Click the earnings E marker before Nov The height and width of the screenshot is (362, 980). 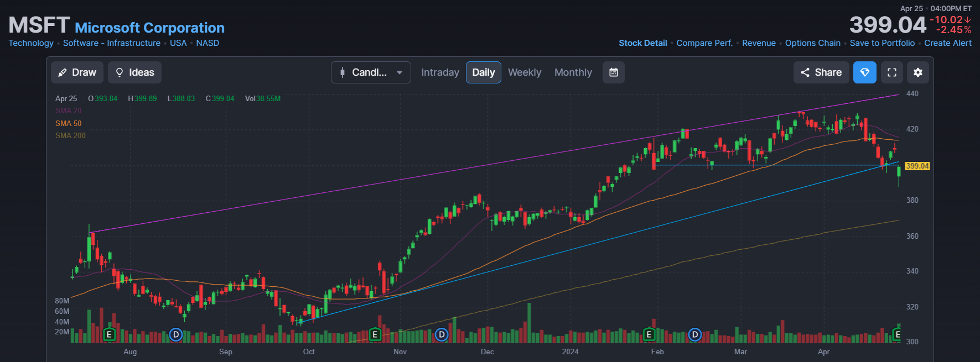(x=375, y=334)
